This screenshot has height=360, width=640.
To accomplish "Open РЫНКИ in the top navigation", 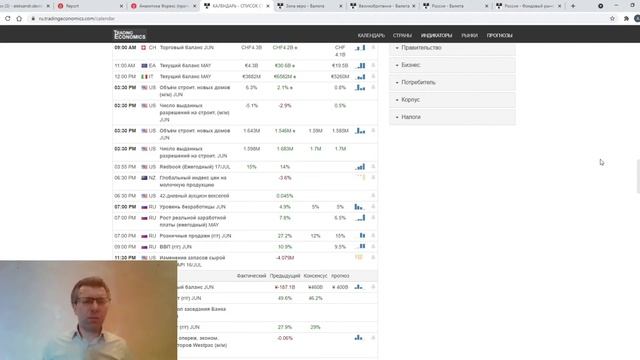I will point(469,36).
